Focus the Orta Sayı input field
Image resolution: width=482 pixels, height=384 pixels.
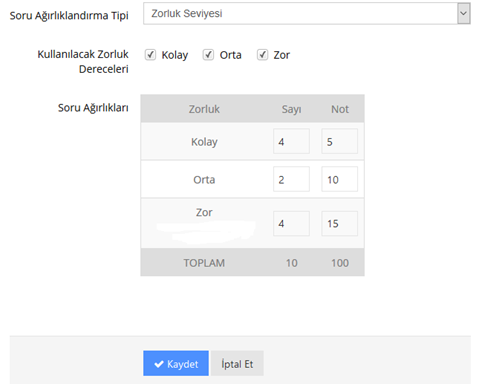[291, 179]
